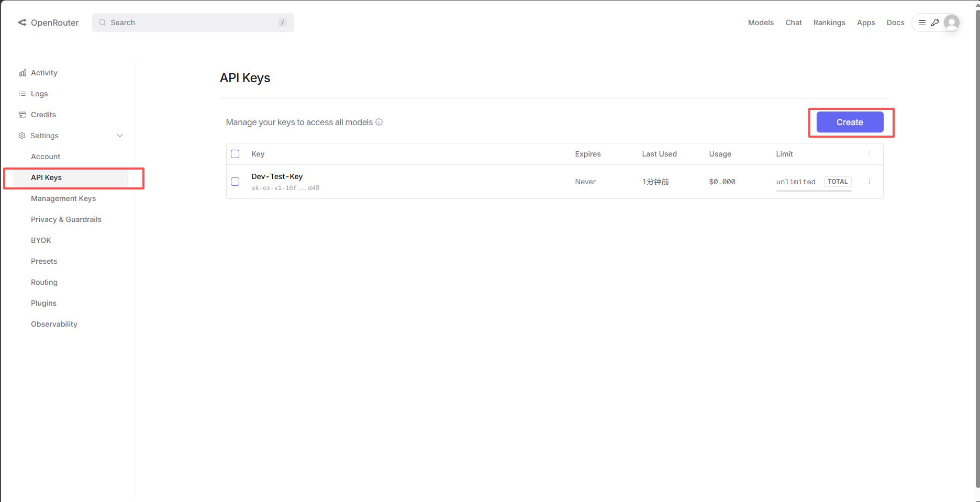Collapse the Settings section chevron
This screenshot has height=502, width=980.
(x=120, y=136)
